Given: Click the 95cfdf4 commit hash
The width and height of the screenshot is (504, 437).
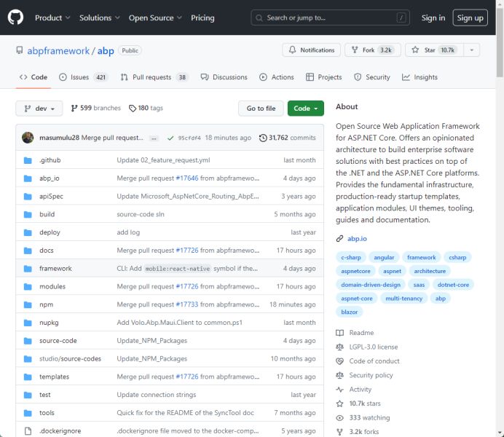Looking at the screenshot, I should [189, 138].
